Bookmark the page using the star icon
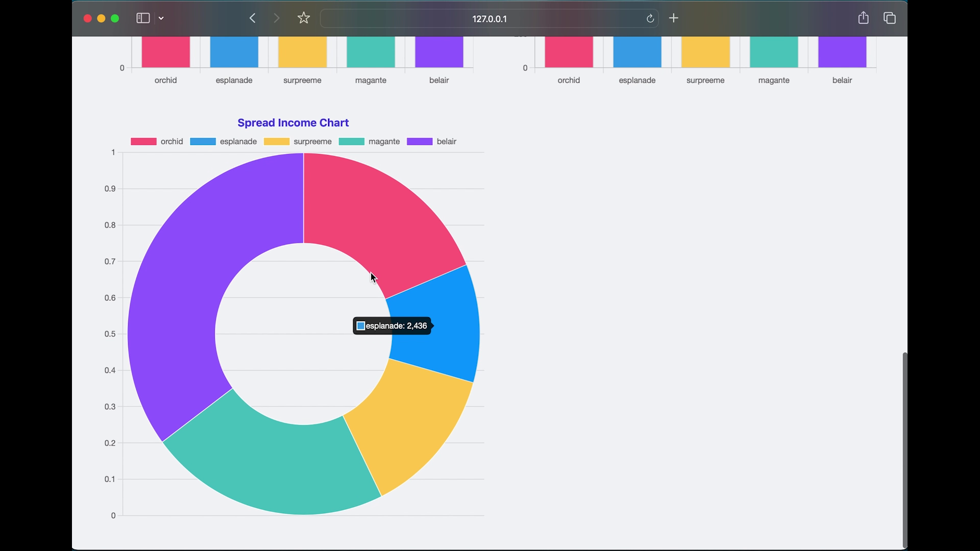Viewport: 980px width, 551px height. [303, 18]
